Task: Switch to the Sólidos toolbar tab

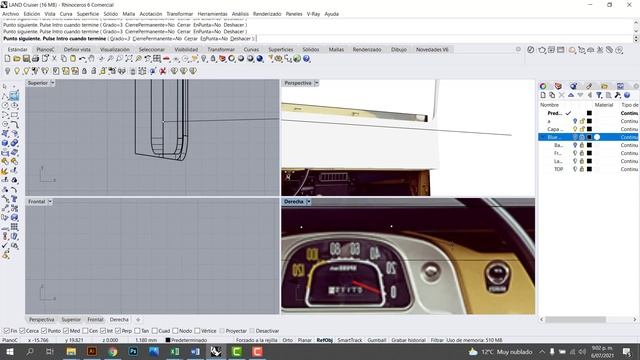Action: point(311,49)
